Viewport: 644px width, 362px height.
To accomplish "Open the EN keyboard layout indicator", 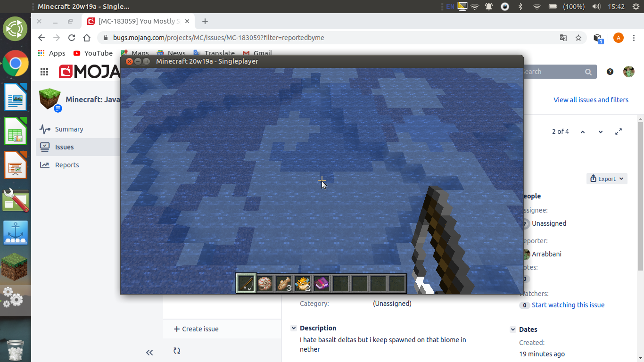I will pos(450,7).
